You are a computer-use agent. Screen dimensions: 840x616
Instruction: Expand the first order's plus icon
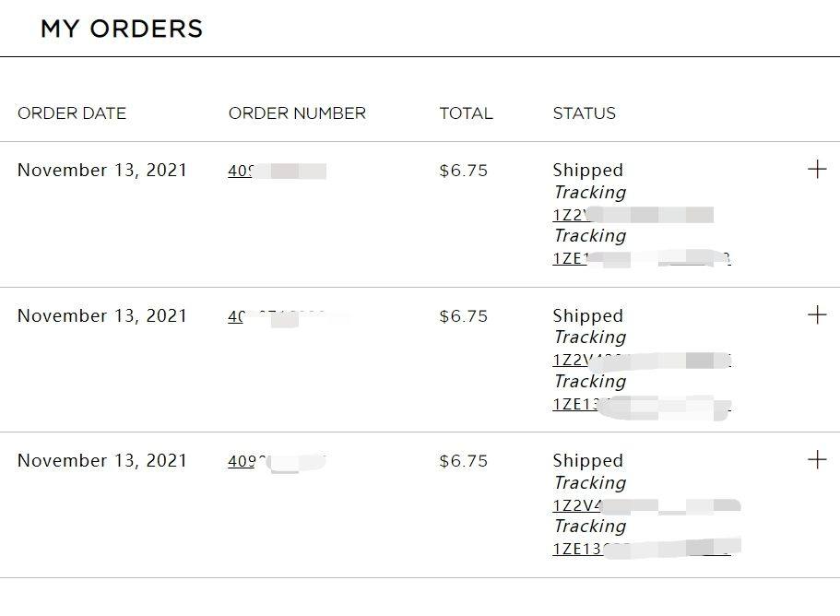click(x=817, y=170)
